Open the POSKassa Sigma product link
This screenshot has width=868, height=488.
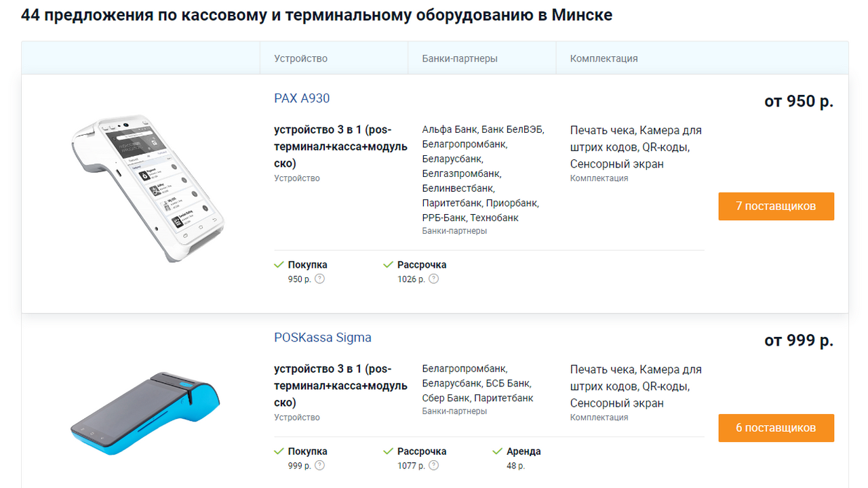(x=323, y=338)
